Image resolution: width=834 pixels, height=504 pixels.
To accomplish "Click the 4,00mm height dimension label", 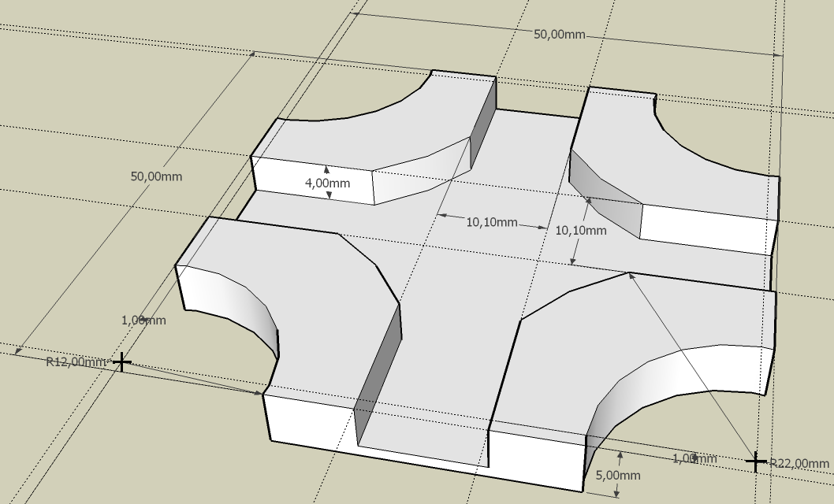I will click(328, 183).
